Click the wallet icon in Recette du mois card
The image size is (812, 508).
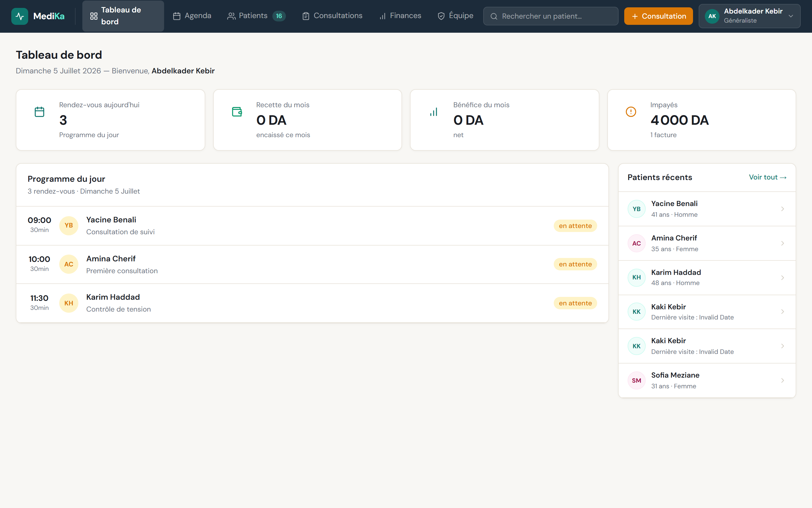237,112
